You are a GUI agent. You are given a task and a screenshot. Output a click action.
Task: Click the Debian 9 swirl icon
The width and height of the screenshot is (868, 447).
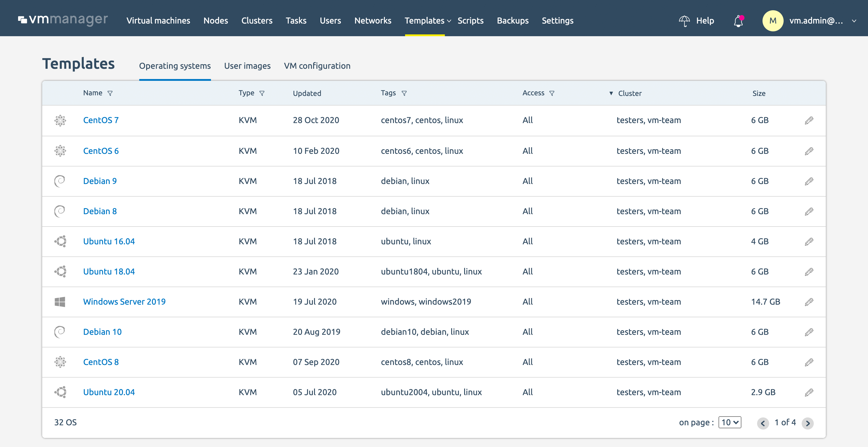pyautogui.click(x=60, y=181)
